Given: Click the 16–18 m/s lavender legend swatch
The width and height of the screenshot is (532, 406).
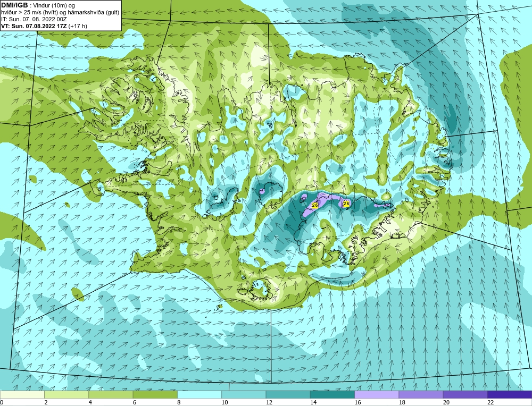Looking at the screenshot, I should pos(377,394).
